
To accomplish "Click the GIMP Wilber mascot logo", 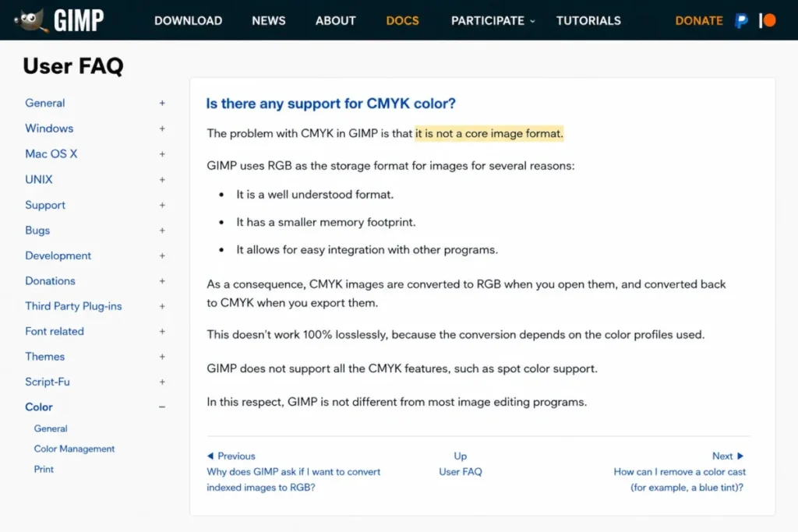I will pos(30,20).
